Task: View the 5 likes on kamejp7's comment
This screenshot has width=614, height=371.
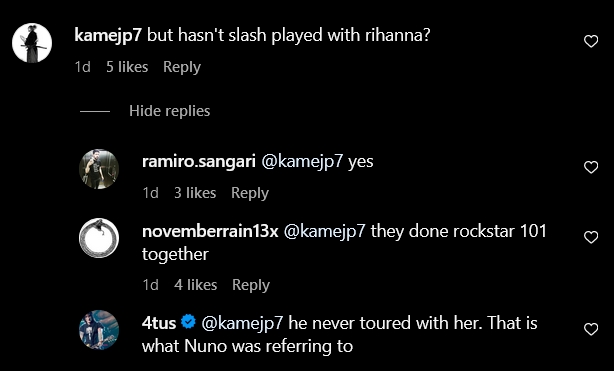Action: 127,67
